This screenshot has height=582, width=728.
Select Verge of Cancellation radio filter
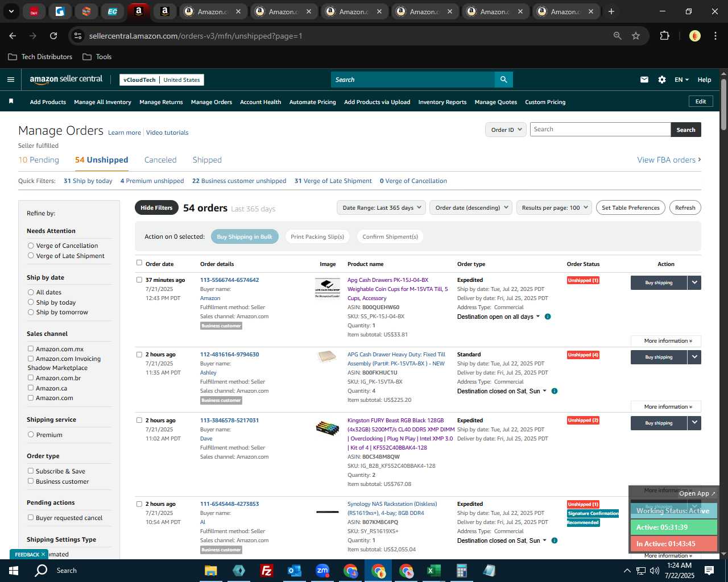click(x=31, y=246)
